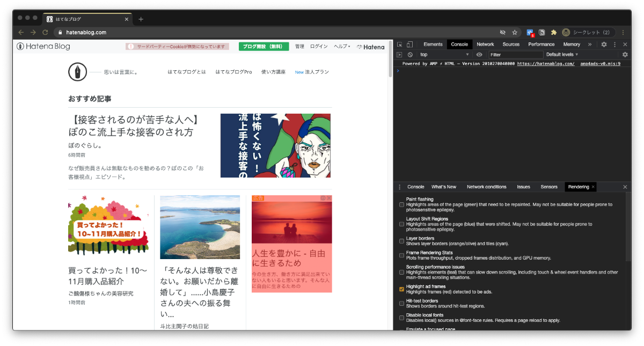Enable Disable local fonts checkbox

[402, 318]
